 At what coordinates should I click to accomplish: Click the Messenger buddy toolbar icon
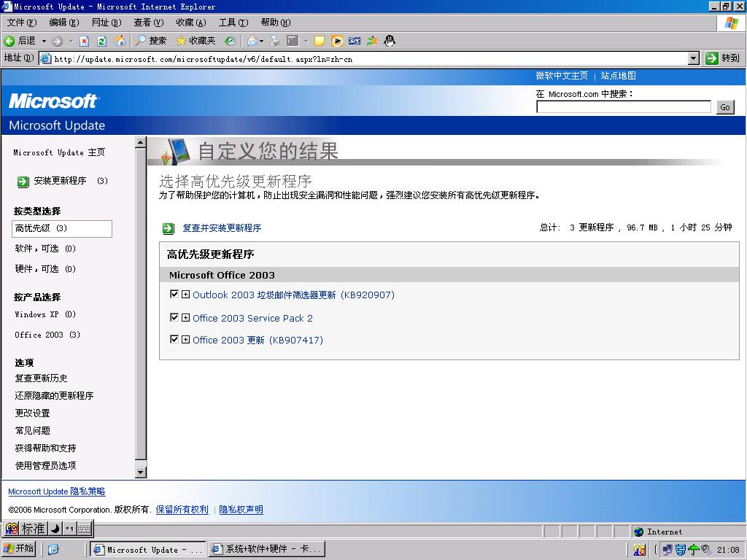point(372,41)
